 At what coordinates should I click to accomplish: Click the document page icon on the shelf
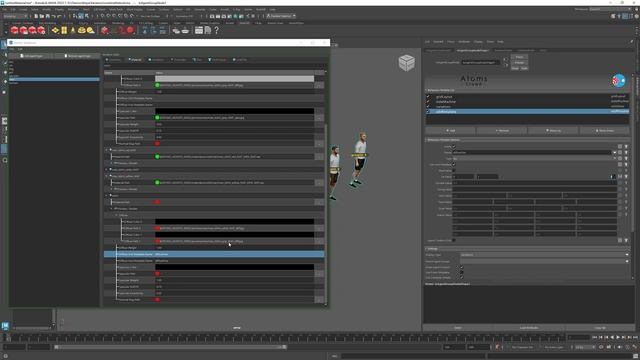pyautogui.click(x=208, y=30)
